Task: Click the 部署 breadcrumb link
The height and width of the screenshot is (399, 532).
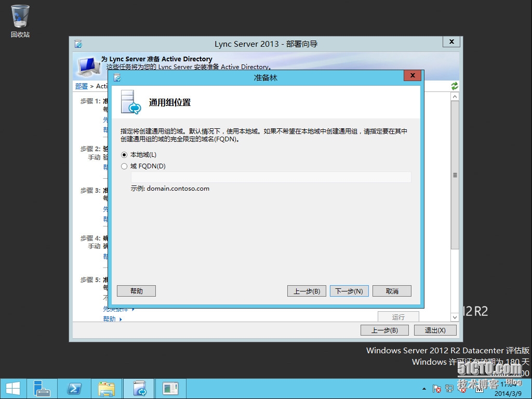Action: [82, 86]
